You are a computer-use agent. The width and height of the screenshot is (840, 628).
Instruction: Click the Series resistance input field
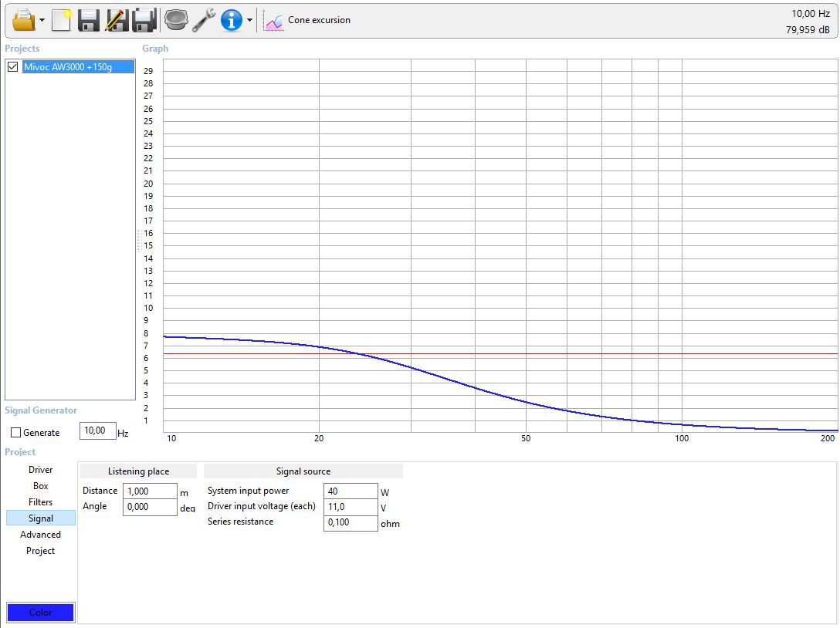(x=351, y=522)
